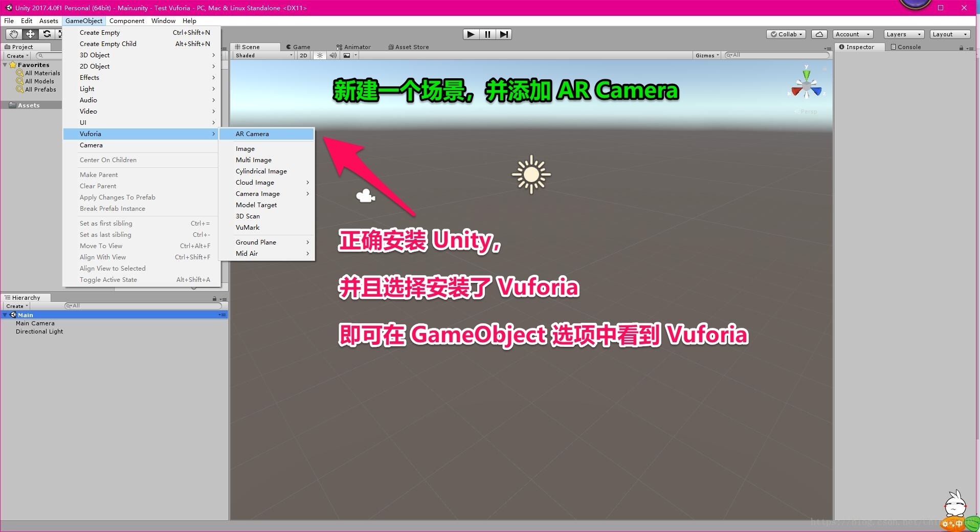Choose VuMark menu item
The height and width of the screenshot is (532, 980).
pyautogui.click(x=266, y=228)
